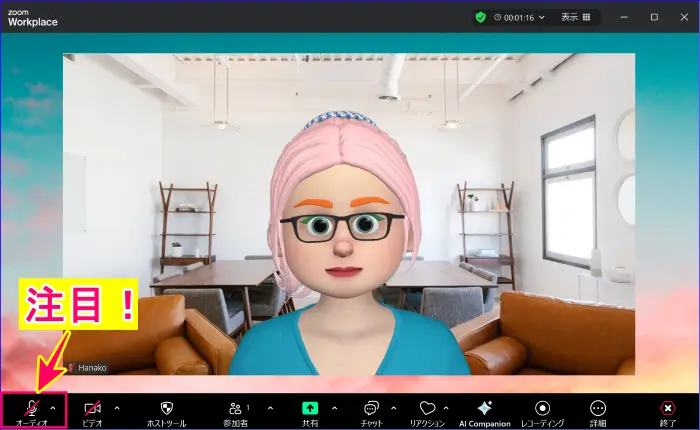Expand the arrow next to 参加者
This screenshot has height=430, width=700.
tap(270, 408)
